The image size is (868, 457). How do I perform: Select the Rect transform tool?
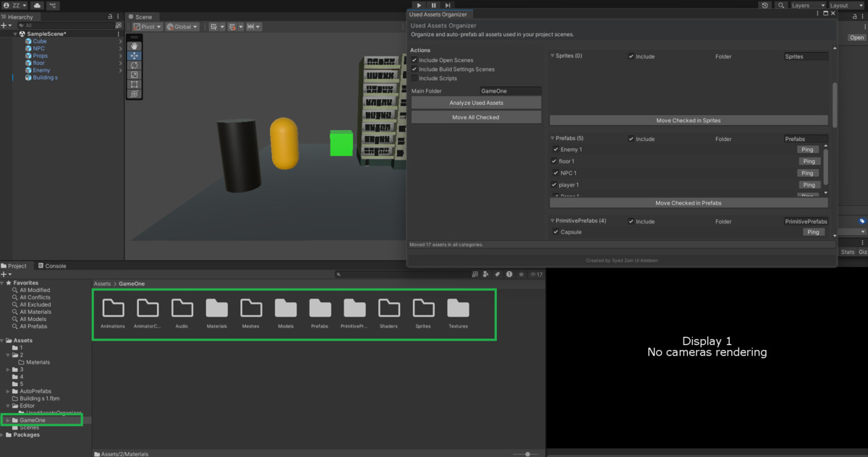click(x=135, y=84)
